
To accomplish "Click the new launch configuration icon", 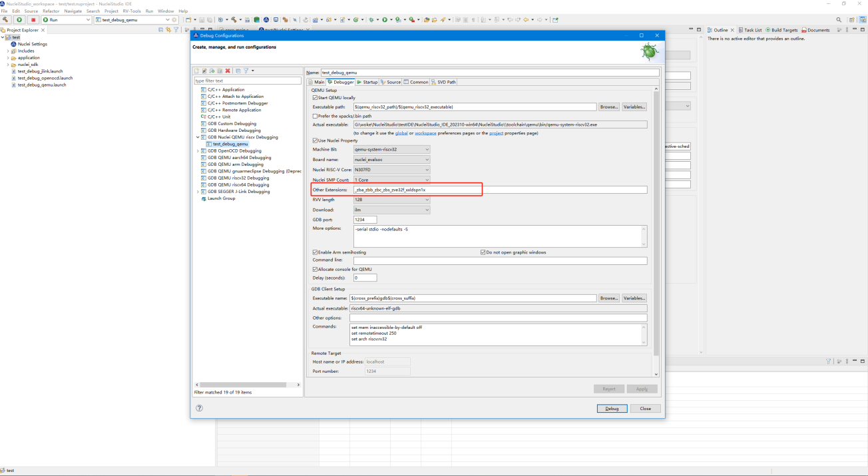I will coord(196,71).
